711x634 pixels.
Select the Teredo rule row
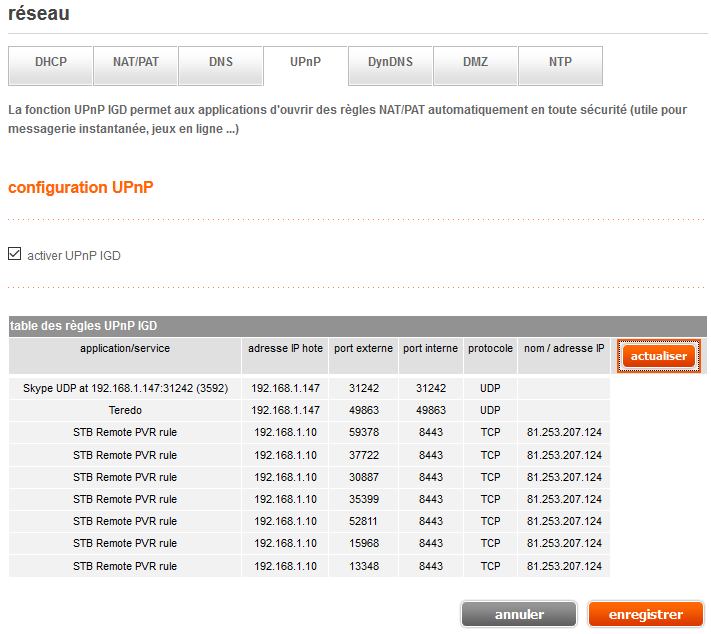click(x=125, y=410)
